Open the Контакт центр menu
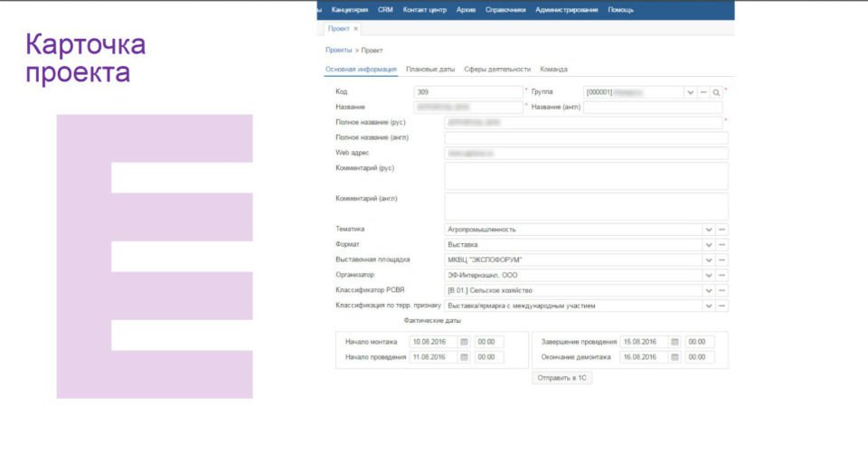This screenshot has width=868, height=453. click(425, 10)
